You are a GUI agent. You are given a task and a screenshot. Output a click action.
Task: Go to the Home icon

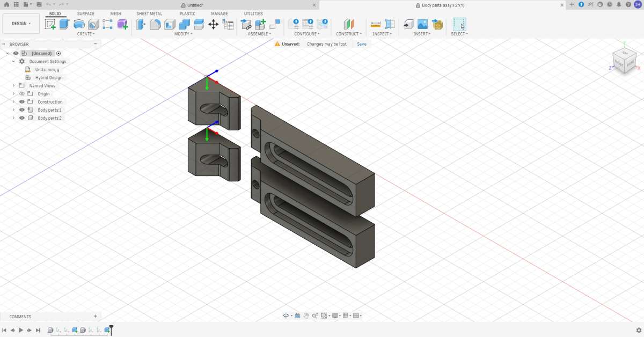pos(6,4)
